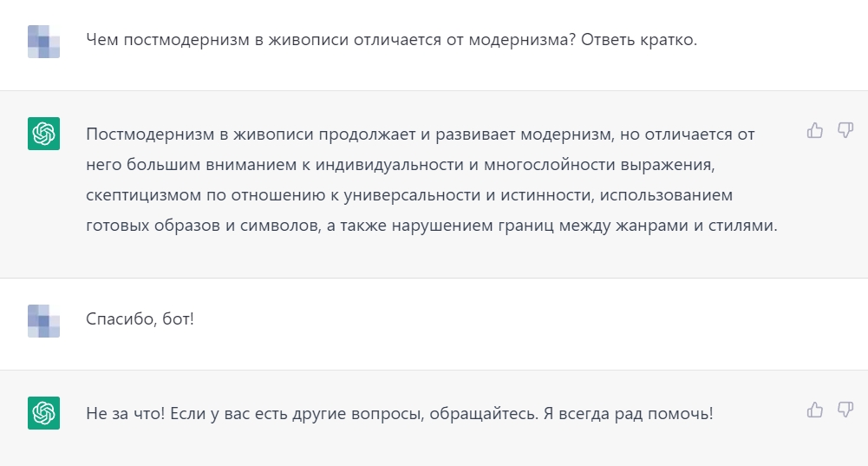Click the phrase 'Не за что!'
This screenshot has width=868, height=466.
[x=125, y=413]
